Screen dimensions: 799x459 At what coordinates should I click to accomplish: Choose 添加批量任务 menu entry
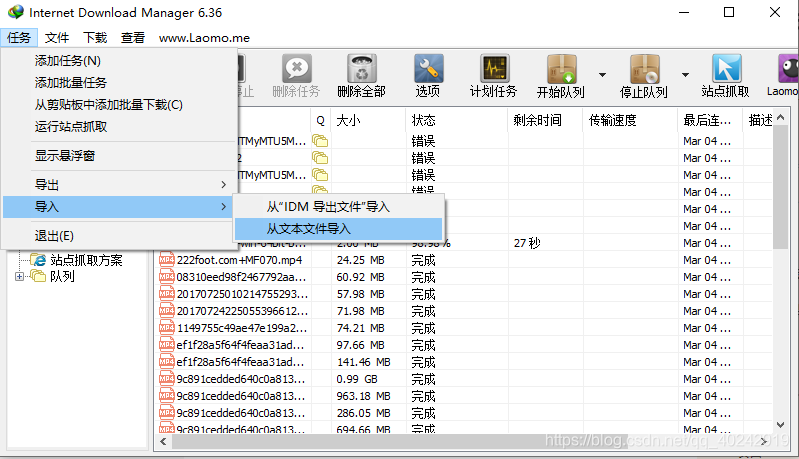pos(117,83)
